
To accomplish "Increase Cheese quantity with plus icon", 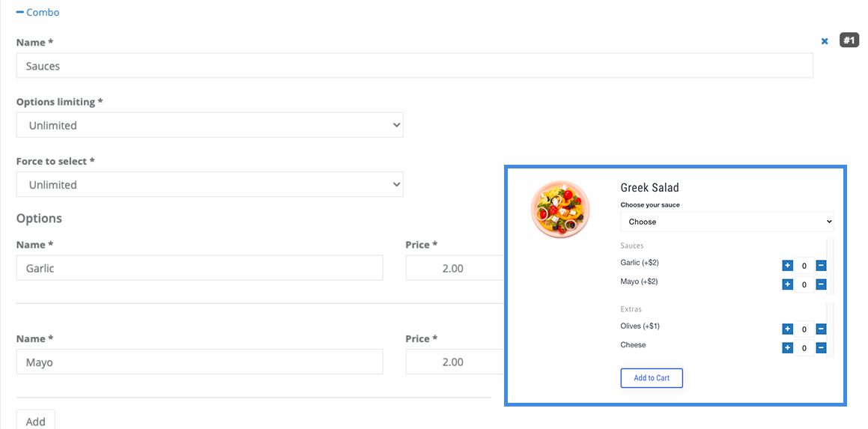I will click(787, 348).
